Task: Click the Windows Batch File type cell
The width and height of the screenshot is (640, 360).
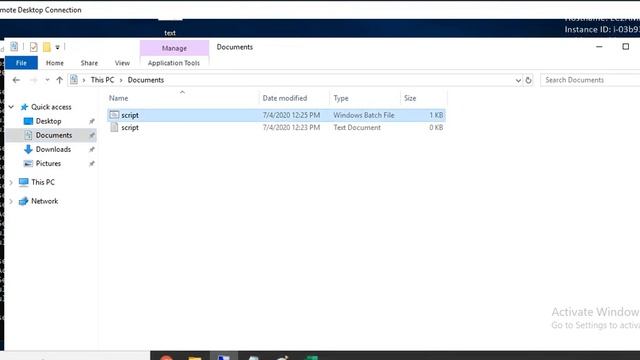Action: click(x=364, y=115)
